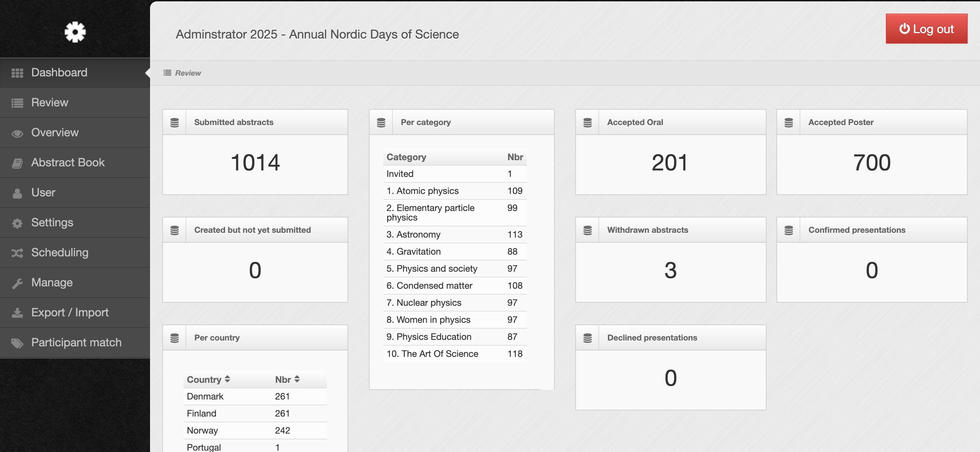The height and width of the screenshot is (452, 980).
Task: Click the Withdrawn abstracts card header
Action: (647, 230)
